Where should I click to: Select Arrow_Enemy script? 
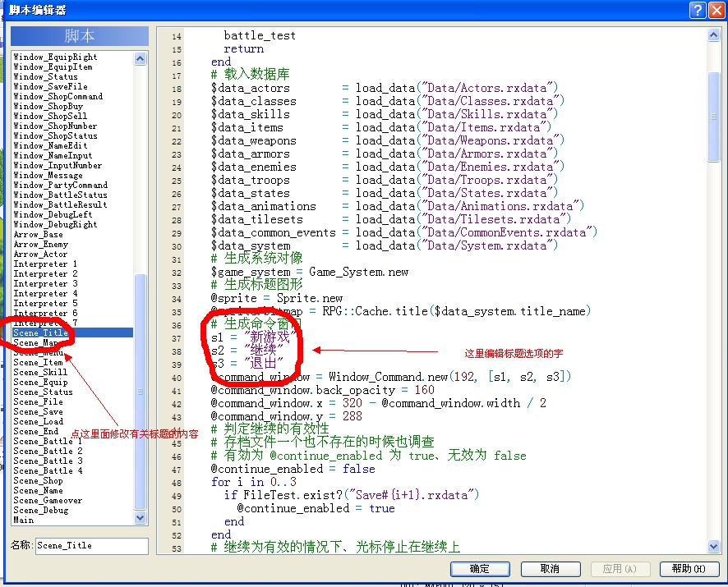pyautogui.click(x=40, y=245)
